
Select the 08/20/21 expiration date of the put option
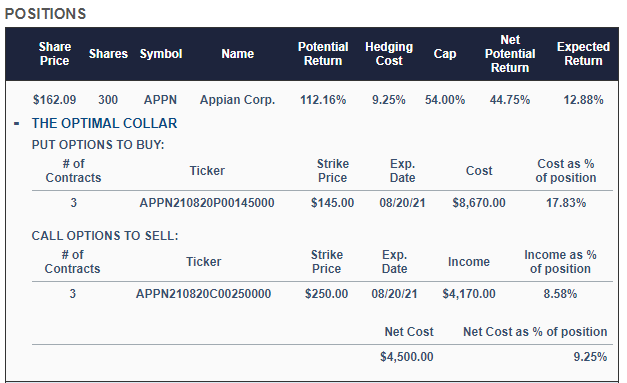(402, 203)
